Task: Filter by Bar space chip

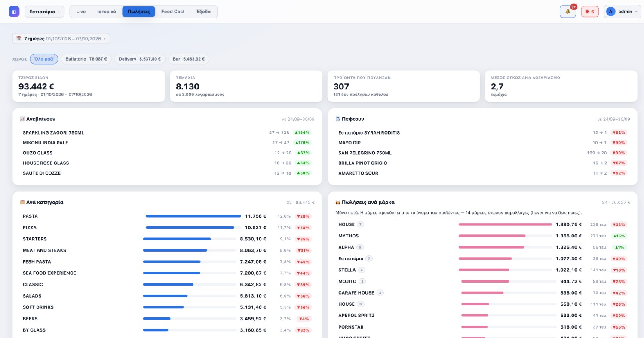Action: (x=188, y=59)
